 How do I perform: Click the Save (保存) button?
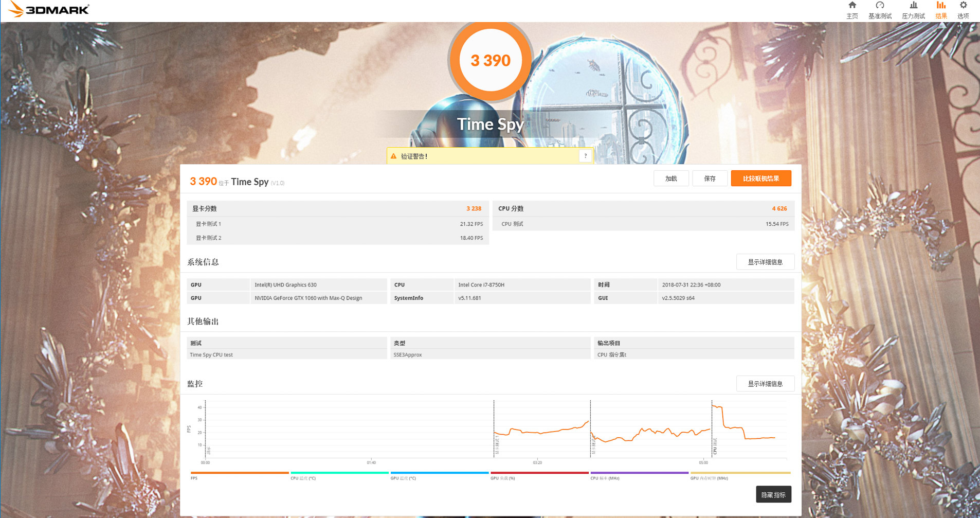pos(710,178)
